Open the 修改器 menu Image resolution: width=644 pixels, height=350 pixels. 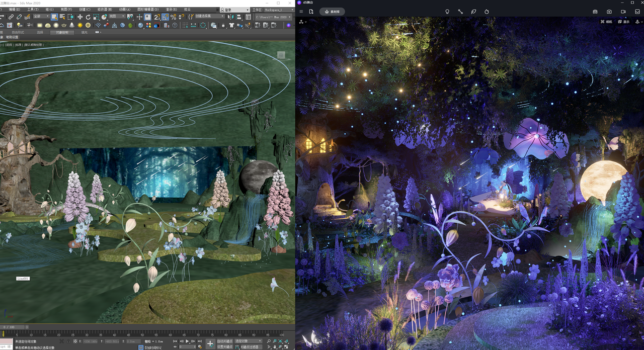pyautogui.click(x=105, y=10)
